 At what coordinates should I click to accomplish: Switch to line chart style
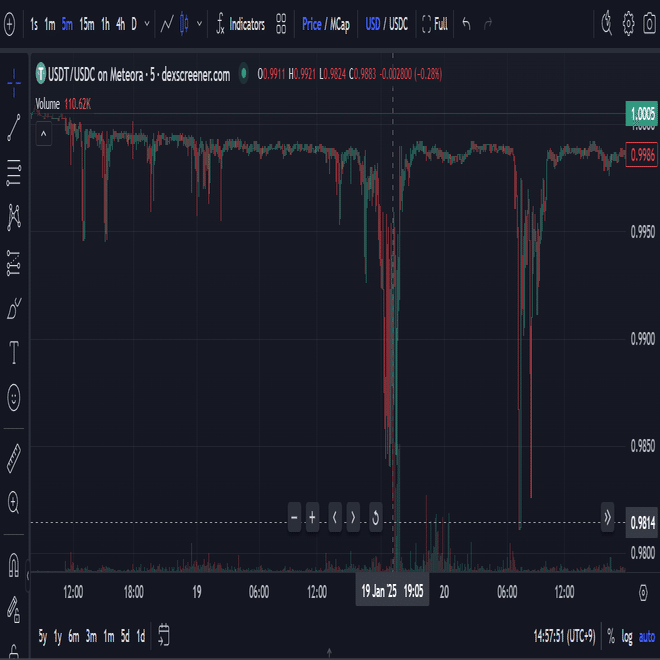click(x=167, y=24)
